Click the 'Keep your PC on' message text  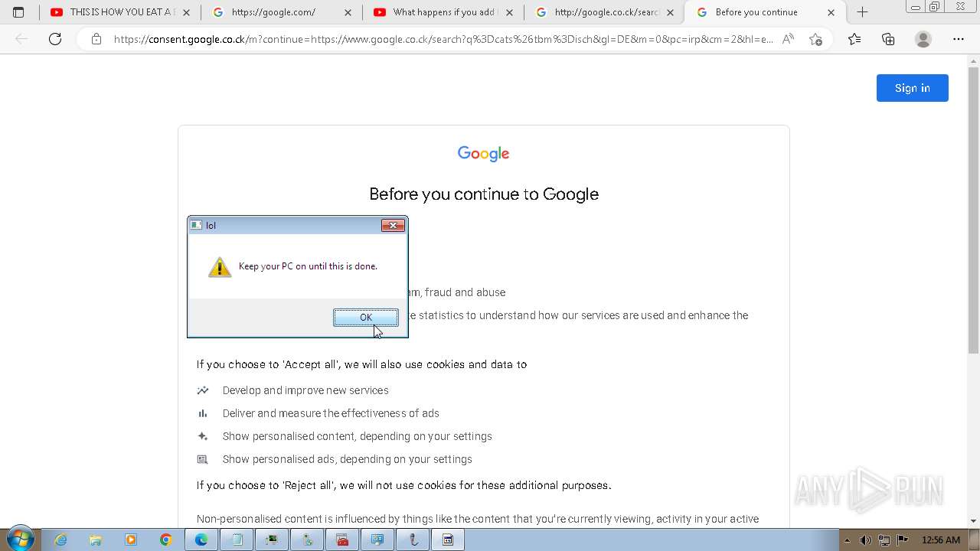click(308, 266)
